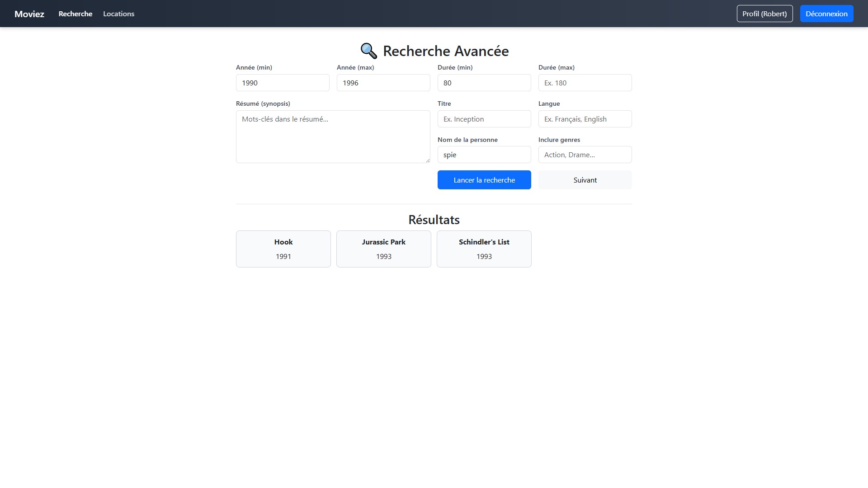This screenshot has width=868, height=488.
Task: Open Profil (Robert) page
Action: click(x=764, y=14)
